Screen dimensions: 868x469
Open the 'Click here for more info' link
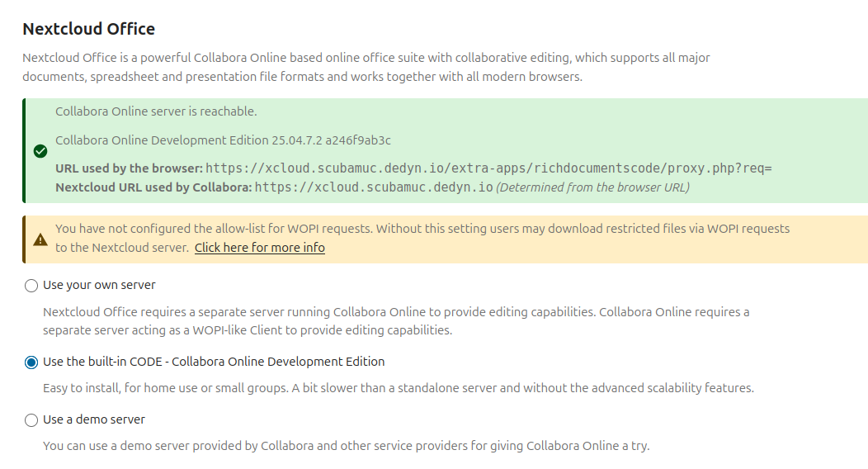259,248
